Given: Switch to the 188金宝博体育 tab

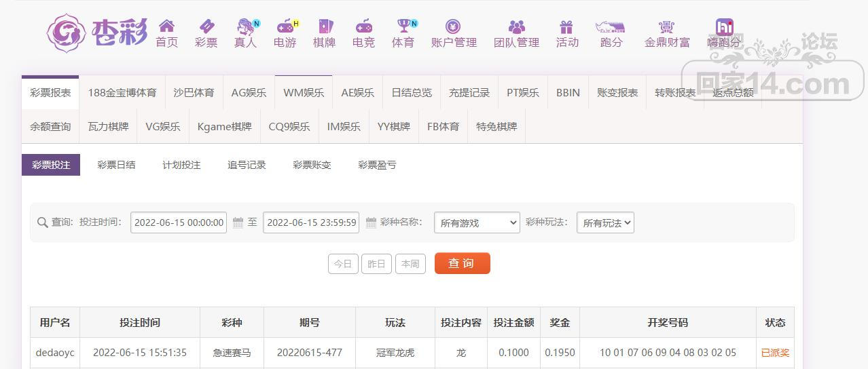Looking at the screenshot, I should (122, 92).
